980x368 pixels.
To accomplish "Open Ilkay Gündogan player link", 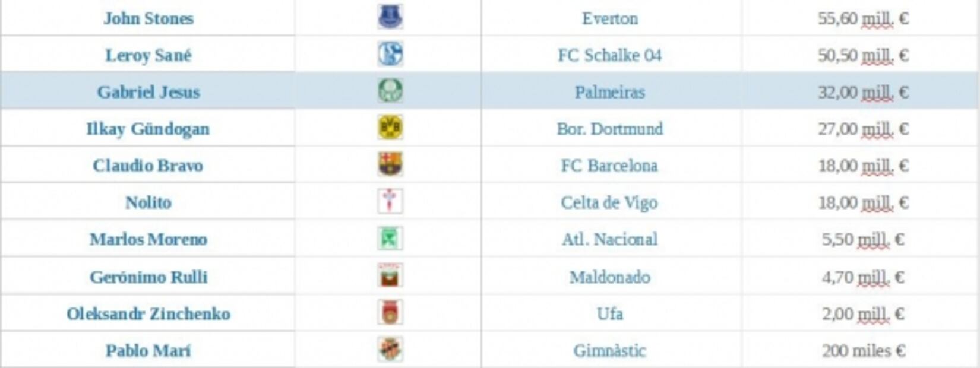I will pos(148,129).
